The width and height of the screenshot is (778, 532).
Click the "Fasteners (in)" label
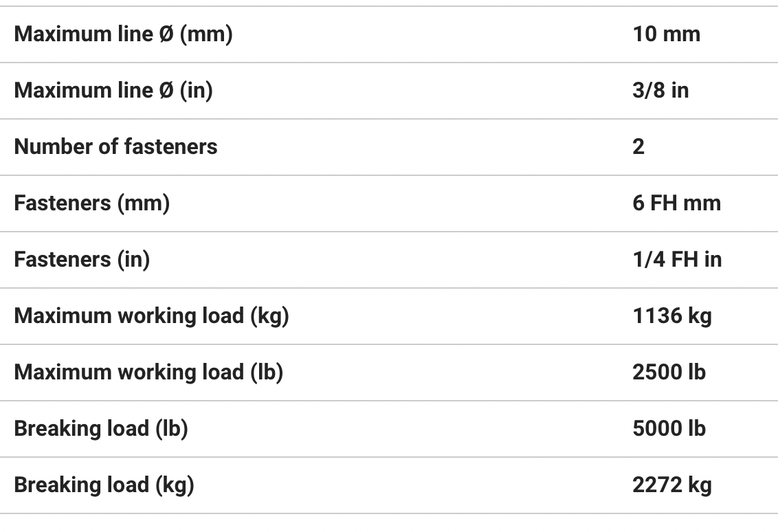(82, 259)
